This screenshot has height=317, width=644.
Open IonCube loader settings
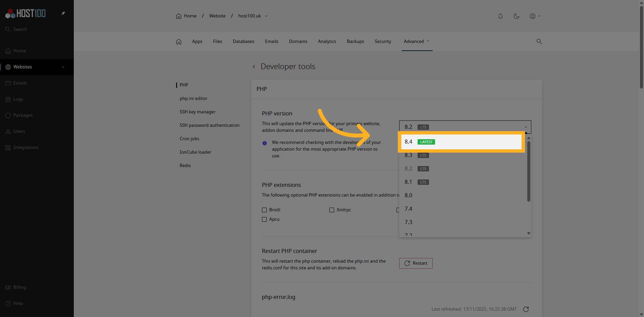point(196,152)
